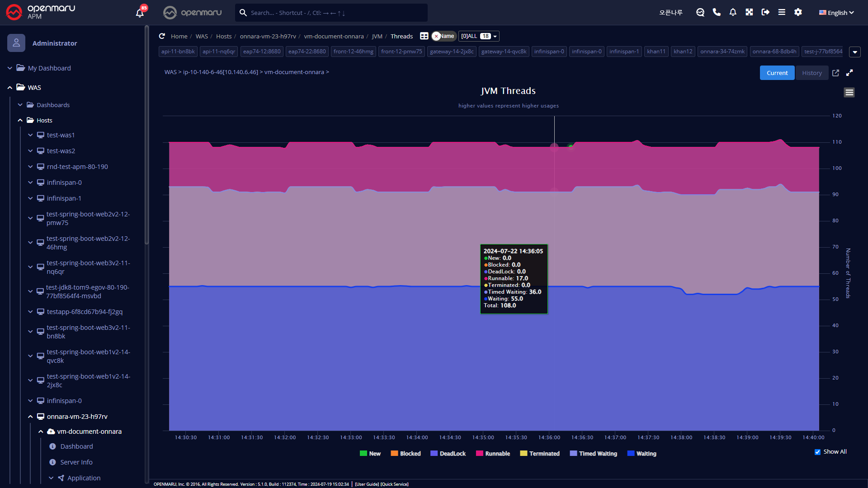Click the logout arrow icon
This screenshot has width=868, height=488.
click(x=765, y=12)
